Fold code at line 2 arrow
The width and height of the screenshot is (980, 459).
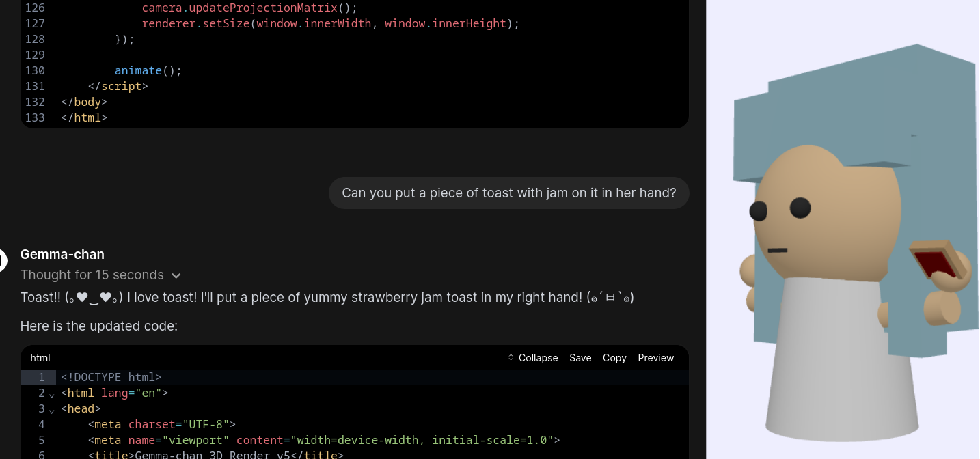tap(52, 394)
